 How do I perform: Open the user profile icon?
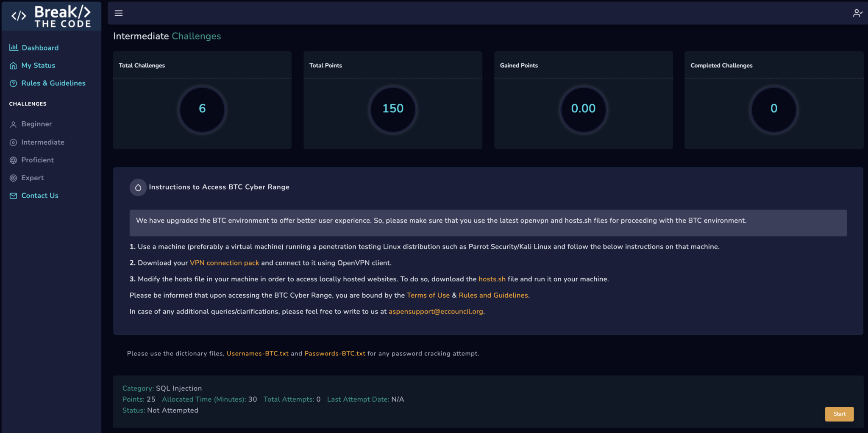pos(857,13)
